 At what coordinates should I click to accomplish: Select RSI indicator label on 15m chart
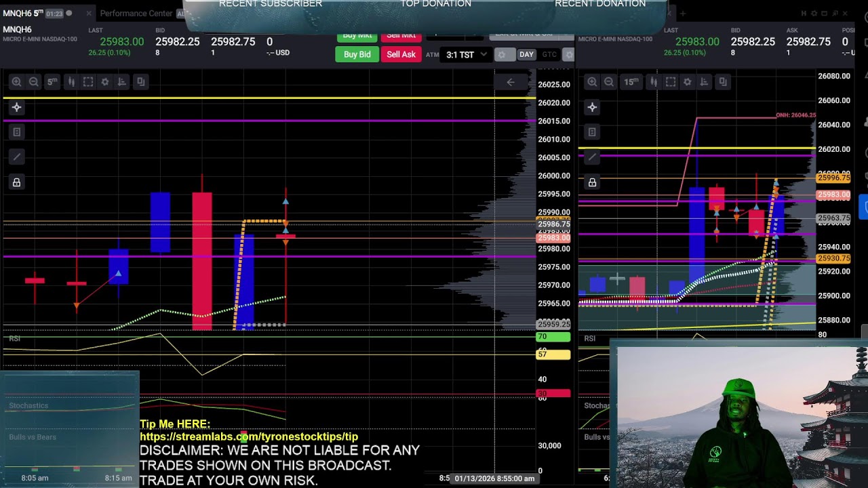[x=590, y=338]
